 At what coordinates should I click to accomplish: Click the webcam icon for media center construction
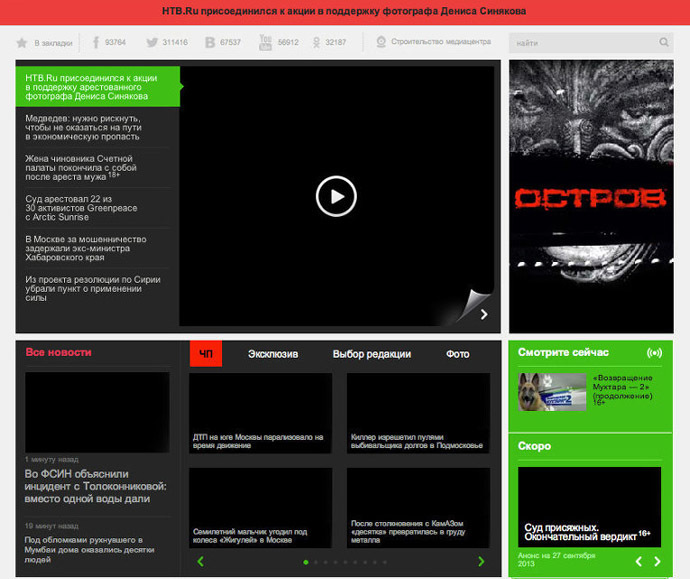pyautogui.click(x=381, y=42)
